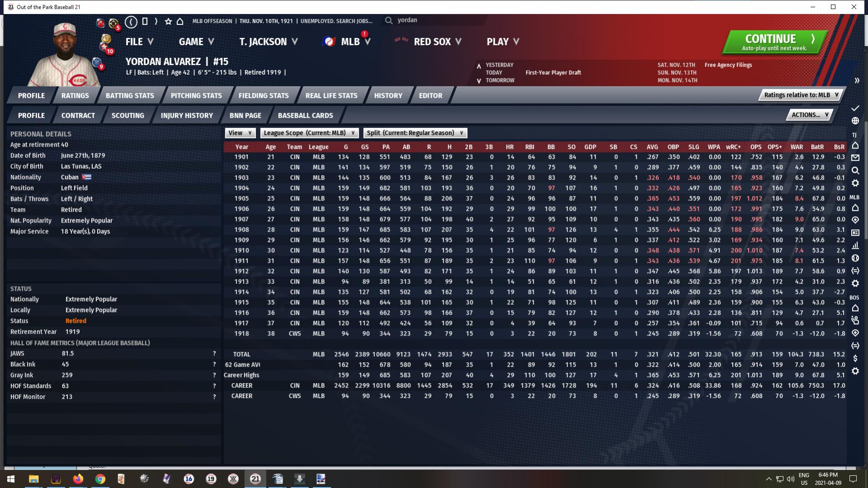Image resolution: width=868 pixels, height=488 pixels.
Task: Go forward with the right-arrow navigation icon
Action: pyautogui.click(x=156, y=21)
